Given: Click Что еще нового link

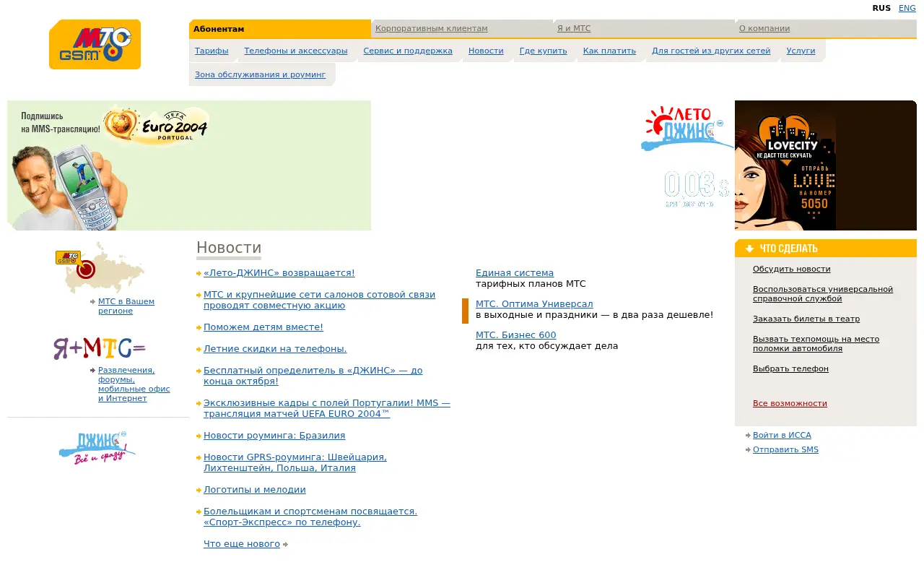Looking at the screenshot, I should coord(242,544).
